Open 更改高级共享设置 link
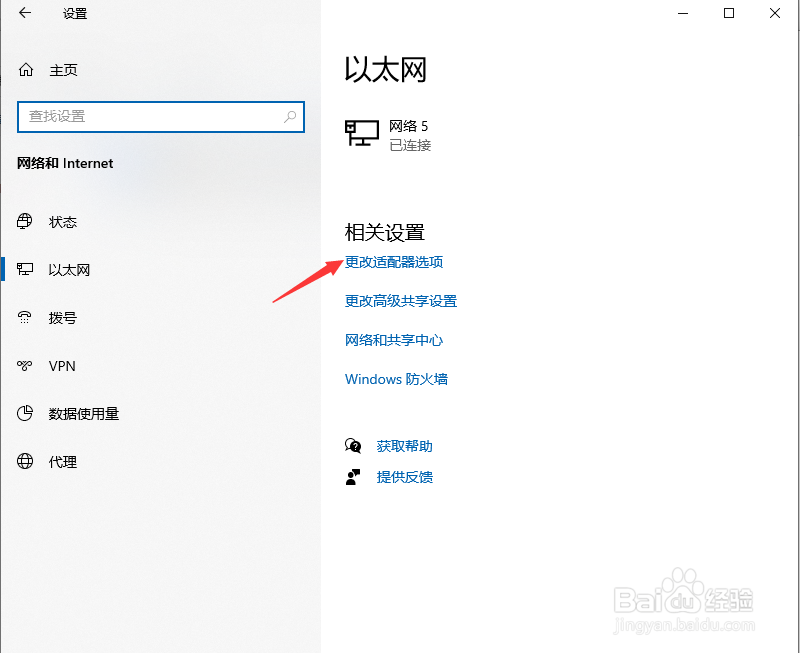Image resolution: width=800 pixels, height=653 pixels. pos(401,301)
